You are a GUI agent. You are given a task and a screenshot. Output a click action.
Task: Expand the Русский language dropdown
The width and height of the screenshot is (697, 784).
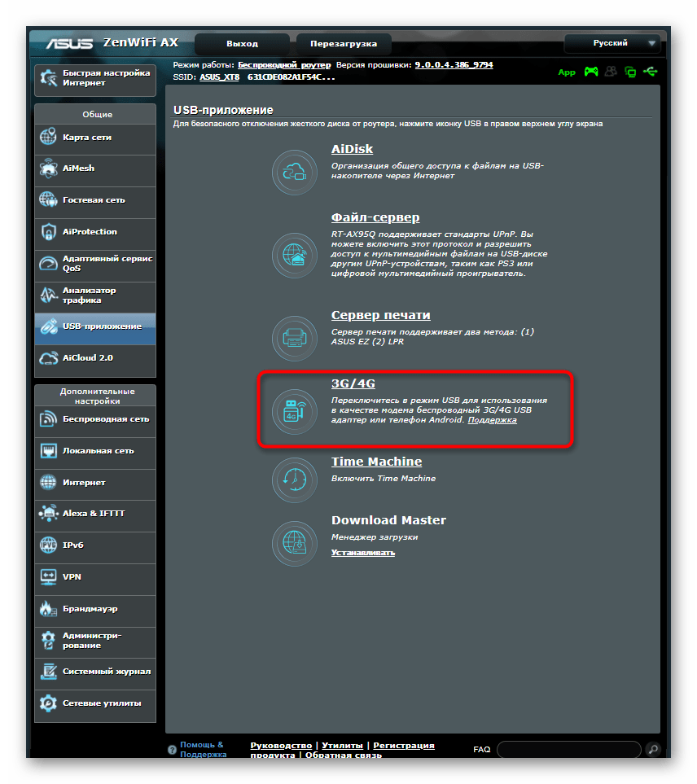612,43
